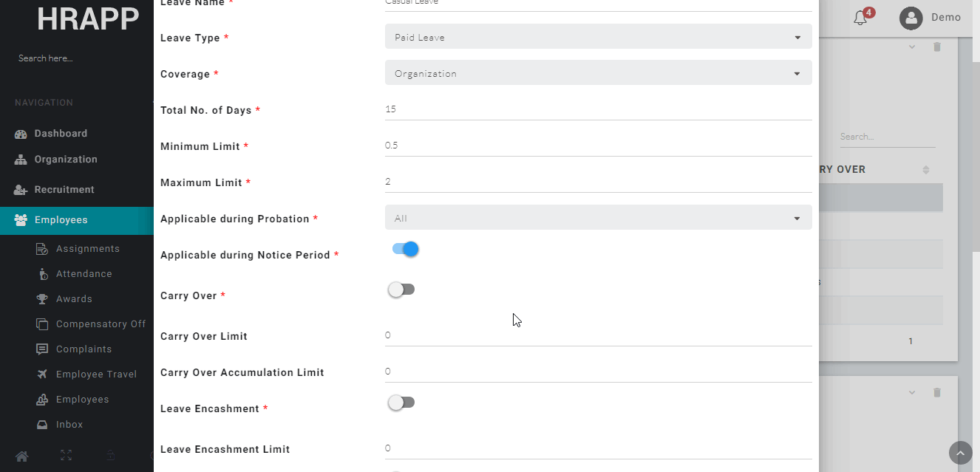980x472 pixels.
Task: Expand the Coverage dropdown
Action: [598, 73]
